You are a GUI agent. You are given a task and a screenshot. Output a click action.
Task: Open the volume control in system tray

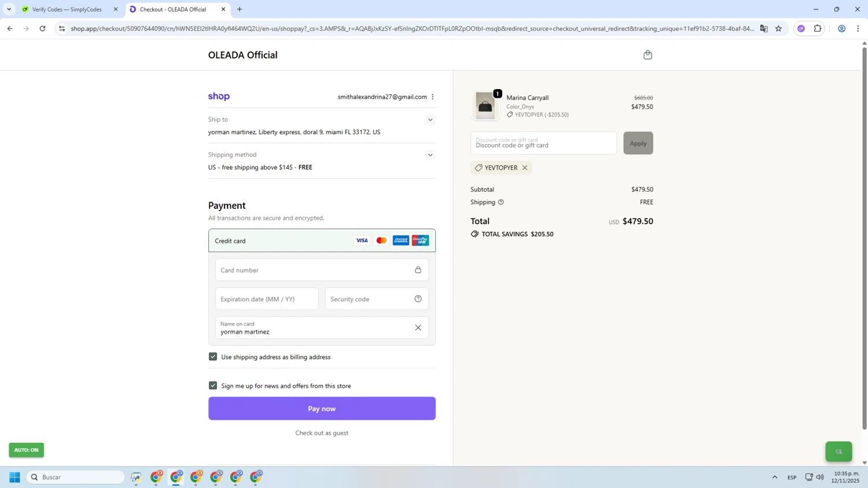[820, 477]
